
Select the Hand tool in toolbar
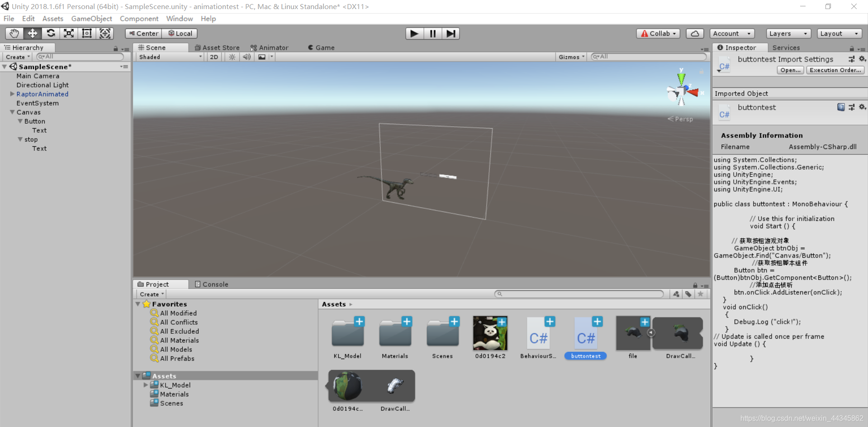point(14,34)
